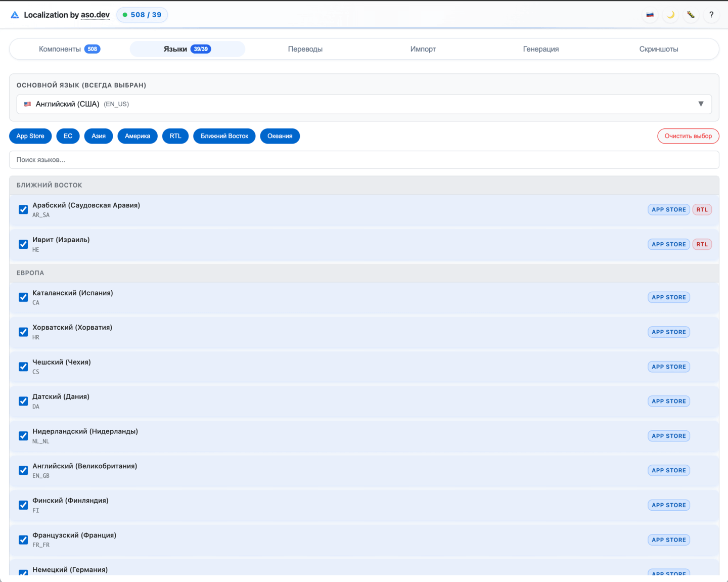Screen dimensions: 728x582
Task: Select the Азия region filter chip
Action: coord(99,136)
